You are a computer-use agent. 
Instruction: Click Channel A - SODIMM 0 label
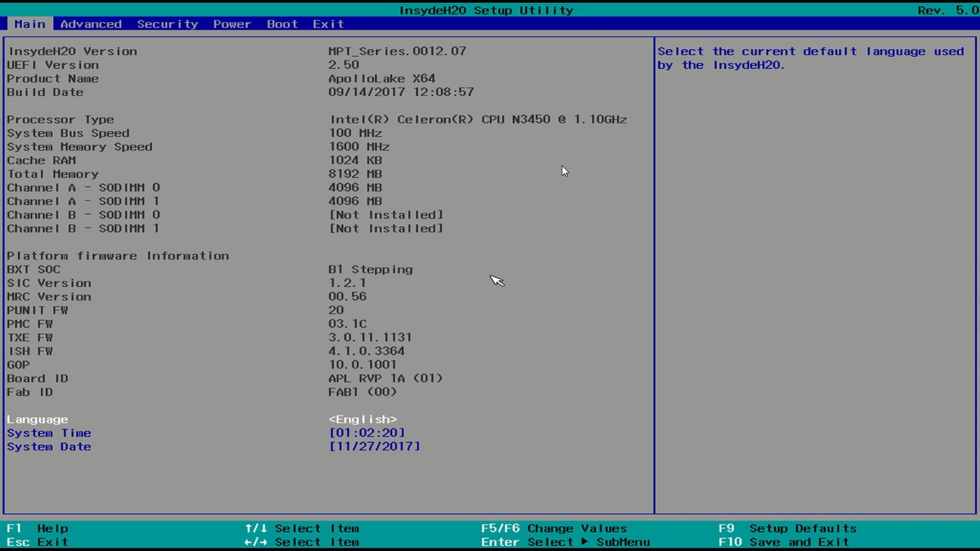click(x=84, y=188)
